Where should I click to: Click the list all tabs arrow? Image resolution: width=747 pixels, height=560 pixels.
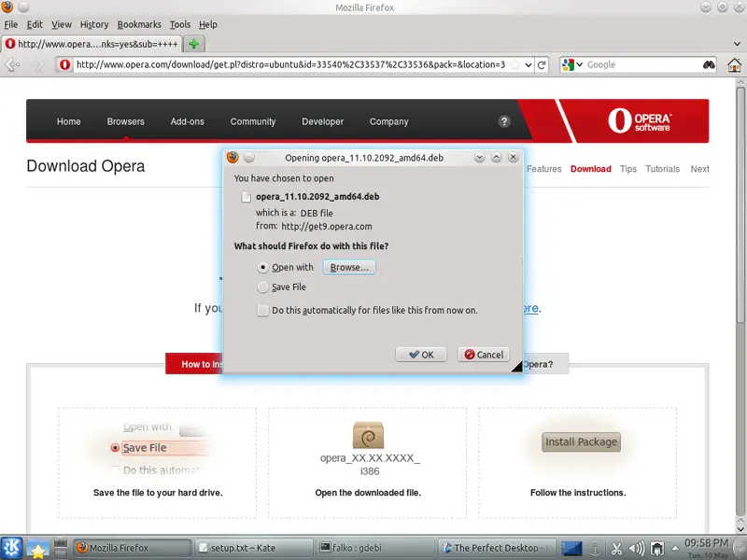point(738,44)
